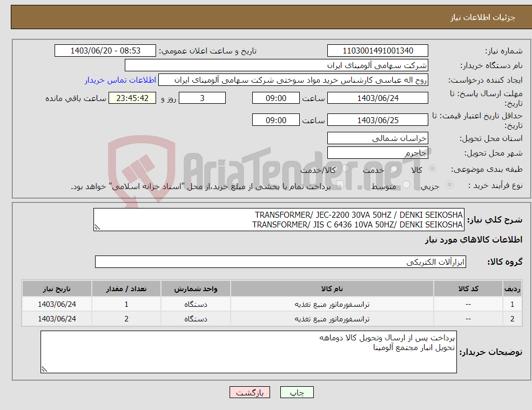Tick the treasury-bonds payment checkbox
532x410 pixels.
tap(339, 185)
